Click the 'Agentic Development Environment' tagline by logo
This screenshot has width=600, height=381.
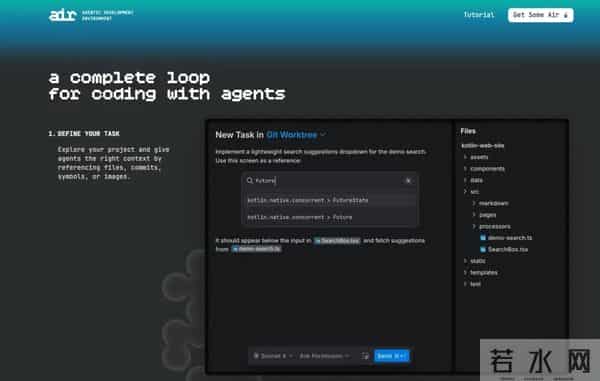tap(108, 15)
